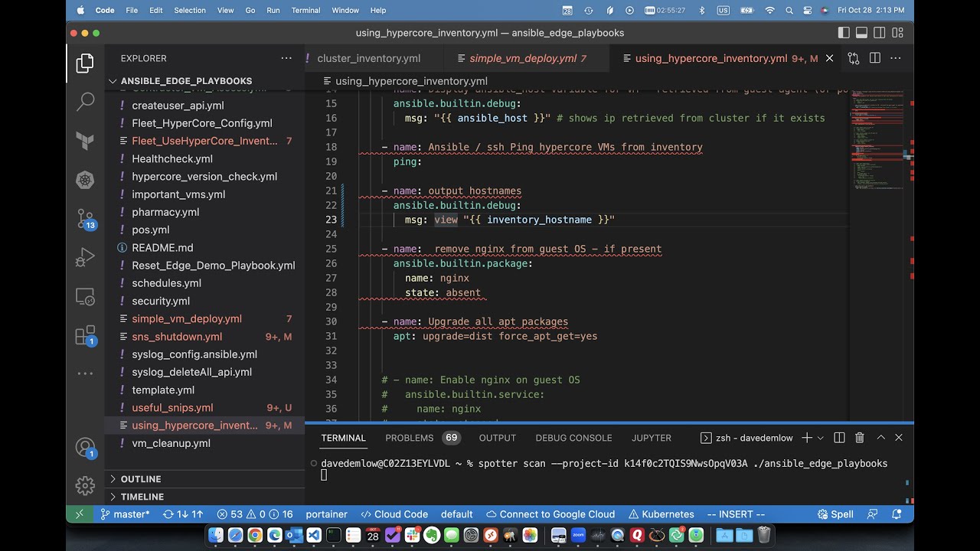The width and height of the screenshot is (980, 551).
Task: Open the Terraform extension icon in activity bar
Action: click(x=85, y=141)
